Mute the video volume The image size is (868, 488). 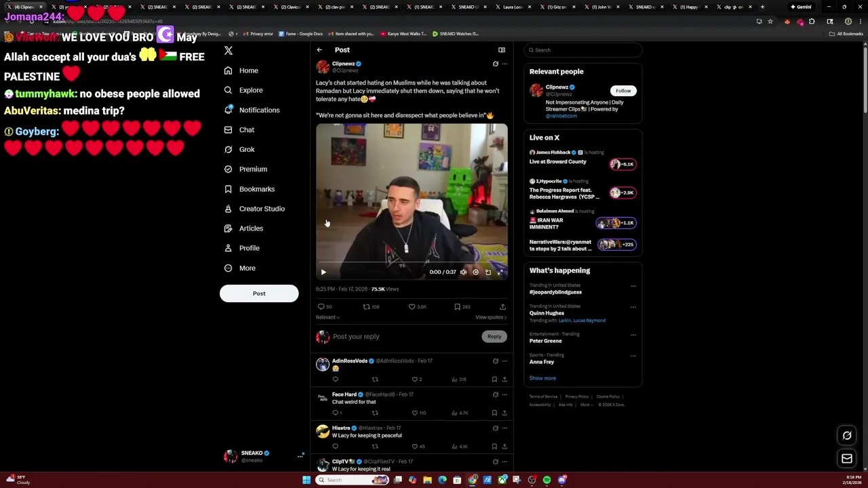(x=463, y=272)
